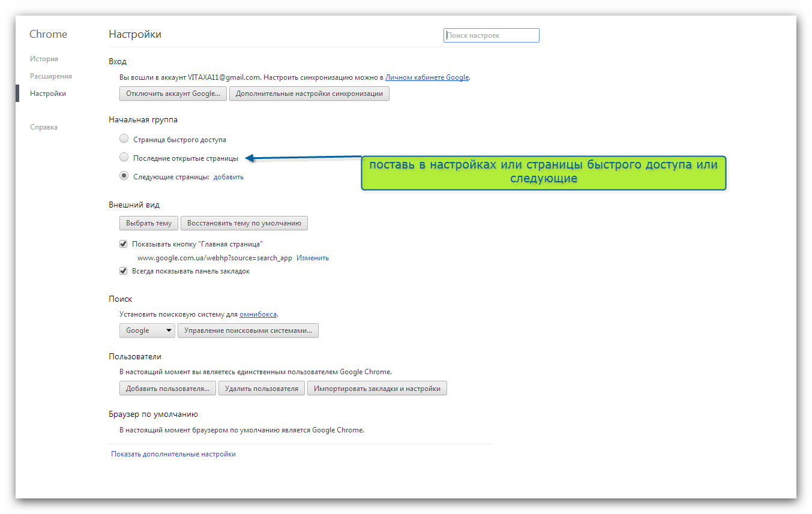Open the Google search engine dropdown

tap(147, 330)
